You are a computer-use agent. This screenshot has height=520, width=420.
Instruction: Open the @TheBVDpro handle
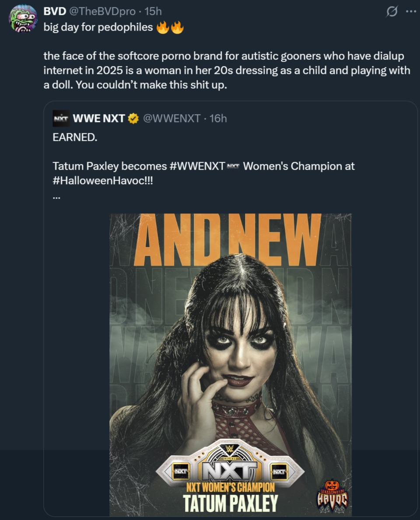tap(102, 11)
